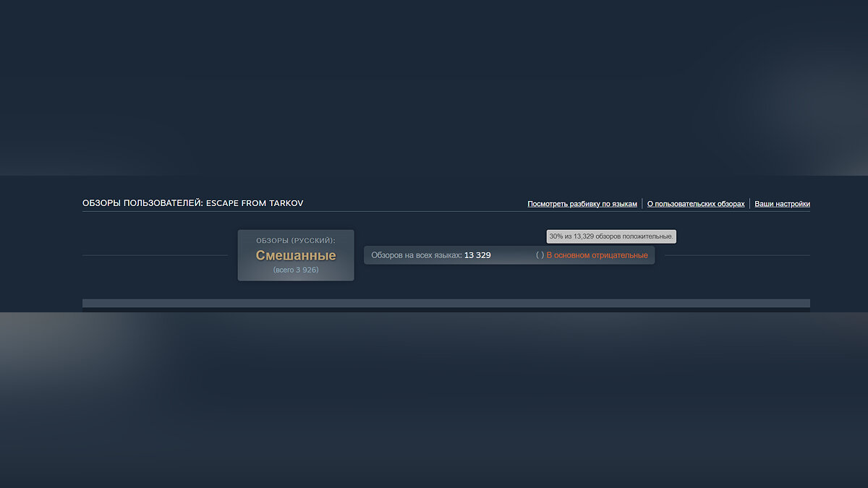Click the '30% из 13,329 обзоров положительные' tooltip

(611, 236)
